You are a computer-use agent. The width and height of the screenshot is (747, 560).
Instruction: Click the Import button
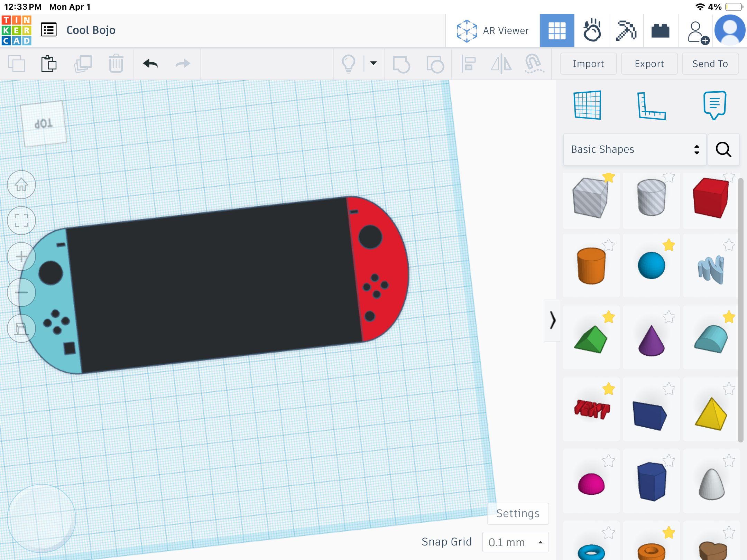(588, 64)
